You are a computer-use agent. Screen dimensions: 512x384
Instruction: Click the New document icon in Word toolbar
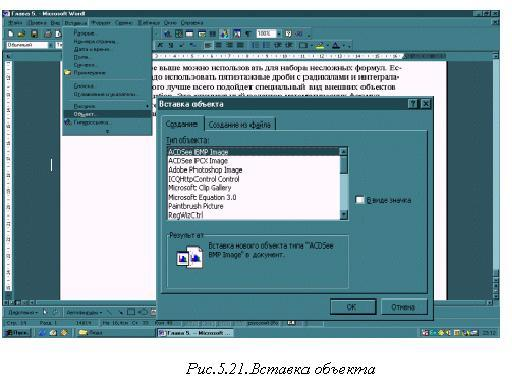point(10,34)
